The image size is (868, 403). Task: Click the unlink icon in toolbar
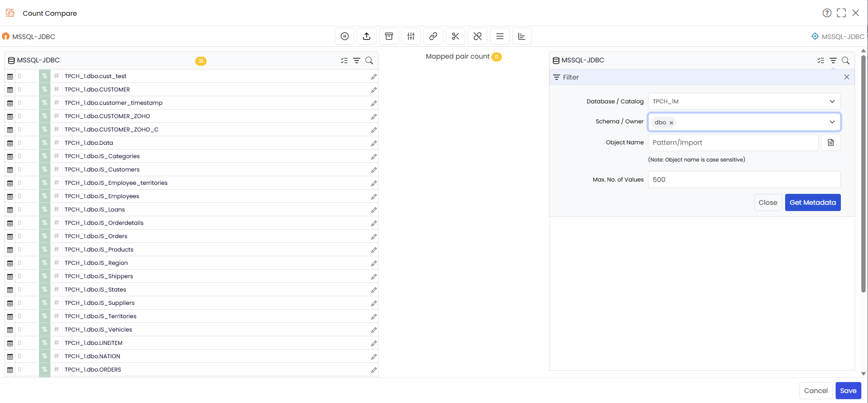coord(478,36)
